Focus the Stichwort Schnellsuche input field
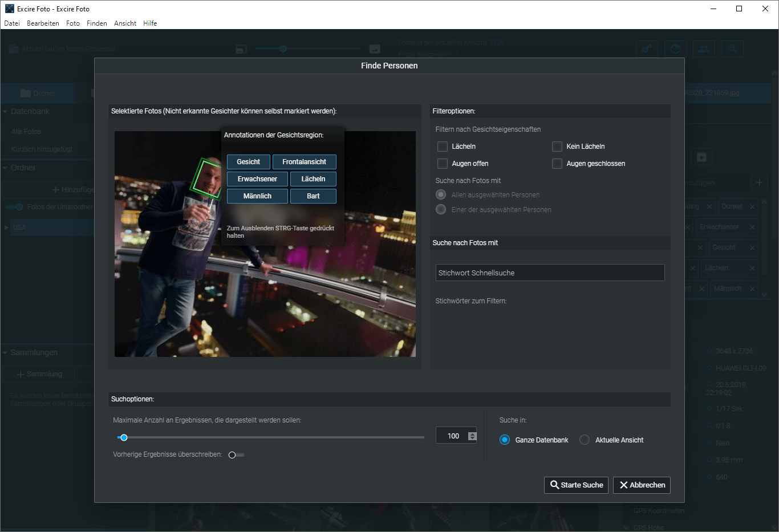779x532 pixels. click(550, 273)
